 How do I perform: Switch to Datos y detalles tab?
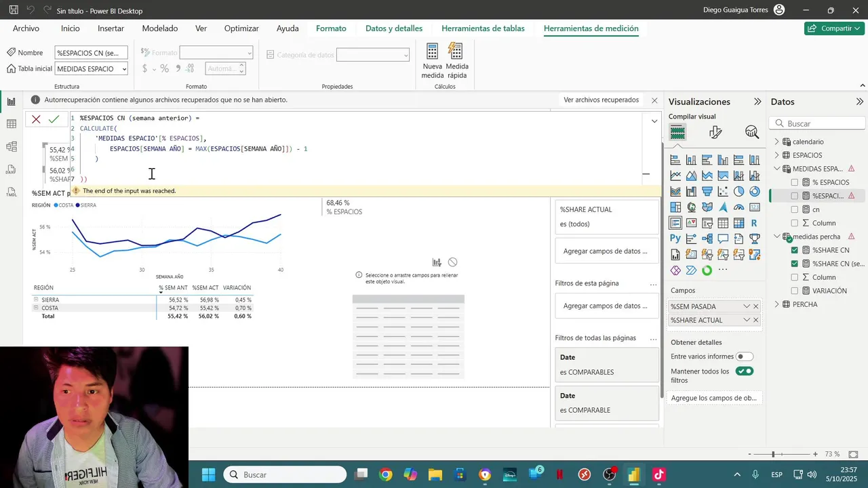[x=394, y=28]
